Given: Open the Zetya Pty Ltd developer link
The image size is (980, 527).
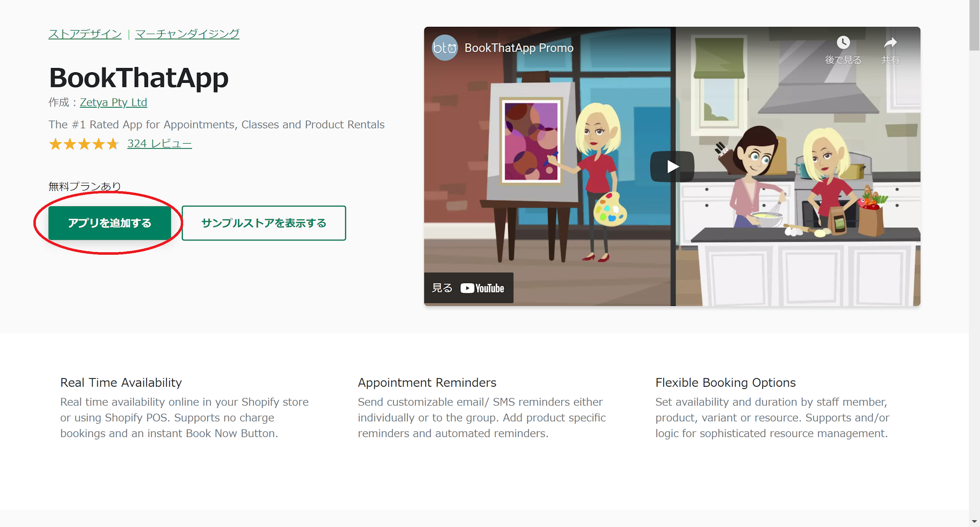Looking at the screenshot, I should 113,102.
